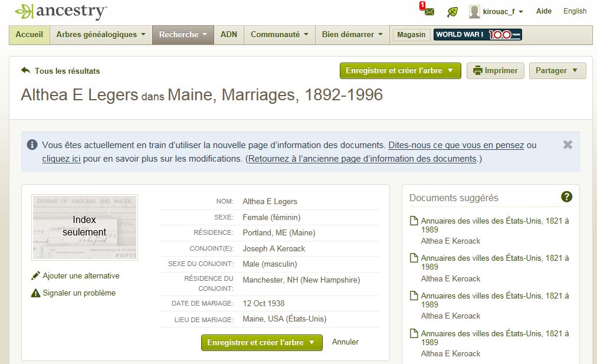The height and width of the screenshot is (364, 597).
Task: Click the Maine, USA (États-Unis) value
Action: 284,319
